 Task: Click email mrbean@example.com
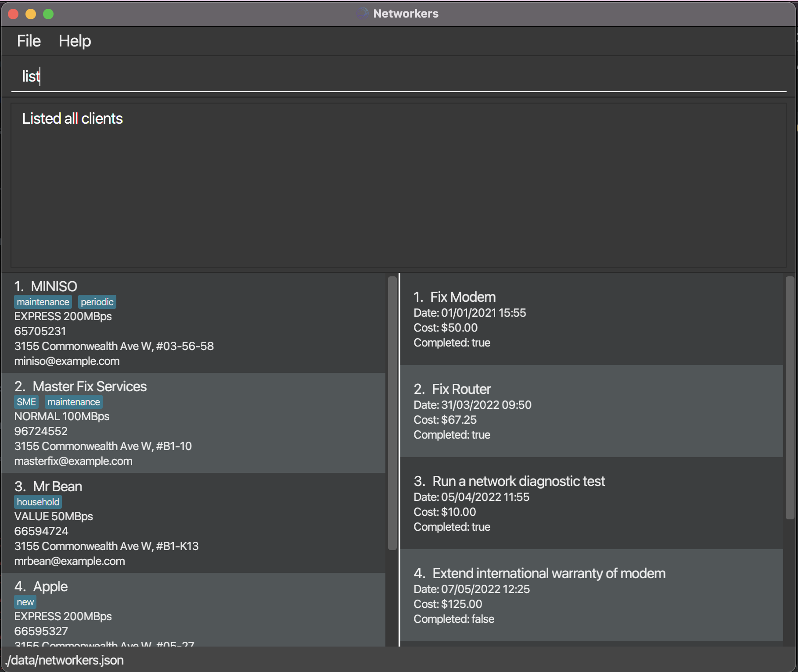[70, 561]
